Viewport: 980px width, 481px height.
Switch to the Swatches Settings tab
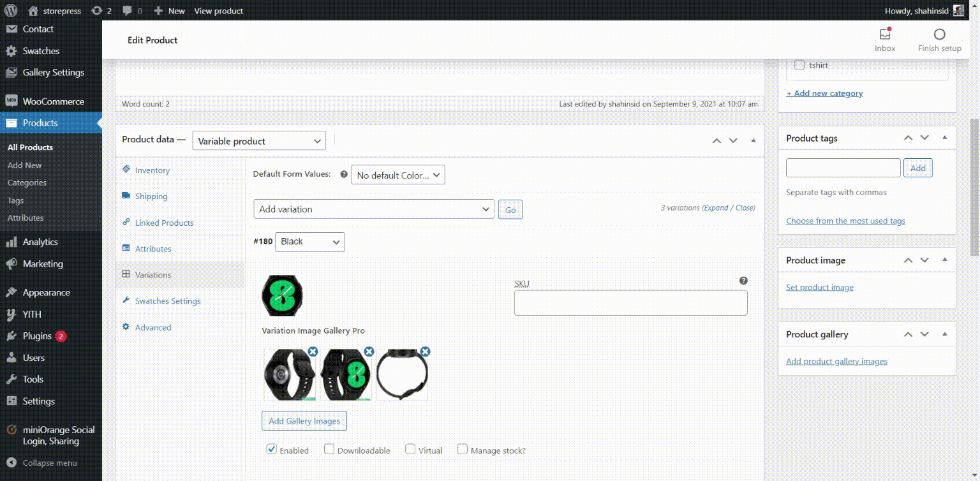(x=167, y=301)
